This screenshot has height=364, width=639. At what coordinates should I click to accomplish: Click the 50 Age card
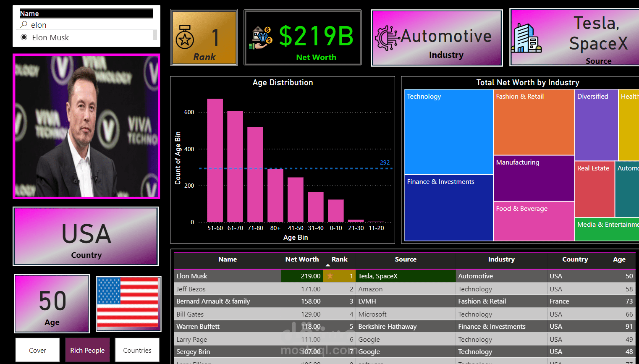coord(52,304)
